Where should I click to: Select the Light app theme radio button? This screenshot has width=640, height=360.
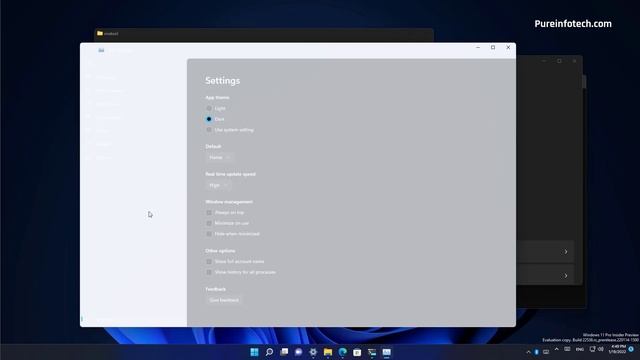209,108
